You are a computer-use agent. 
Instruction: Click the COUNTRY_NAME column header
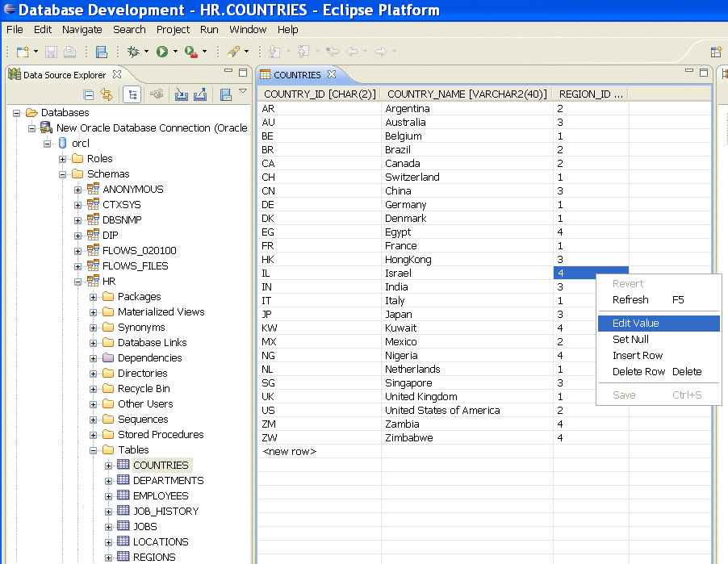[x=467, y=94]
